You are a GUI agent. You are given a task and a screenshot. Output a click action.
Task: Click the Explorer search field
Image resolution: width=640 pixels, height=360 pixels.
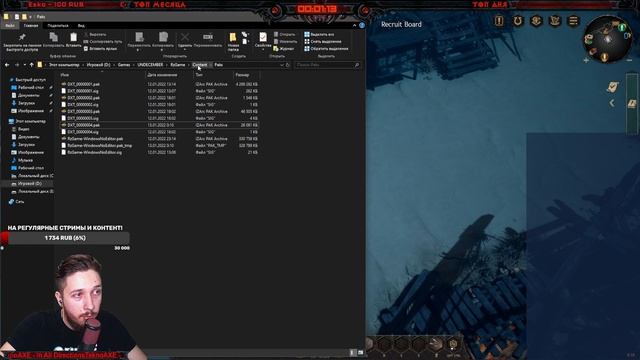point(327,65)
